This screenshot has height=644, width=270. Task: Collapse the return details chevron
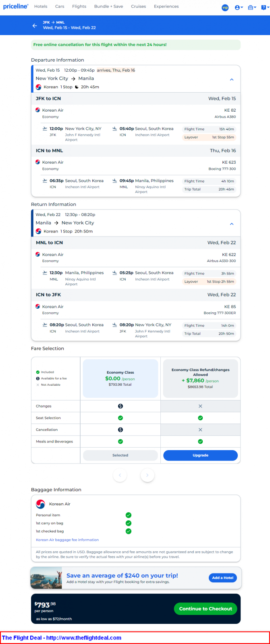(232, 224)
